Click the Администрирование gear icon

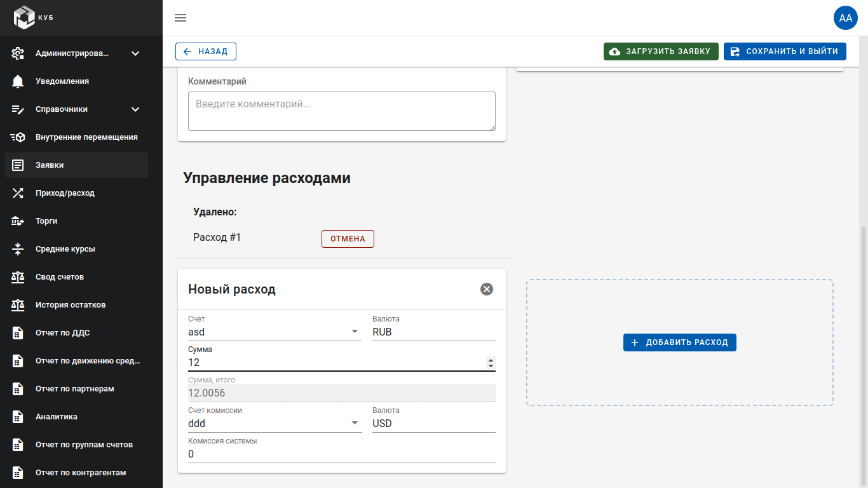pyautogui.click(x=18, y=53)
